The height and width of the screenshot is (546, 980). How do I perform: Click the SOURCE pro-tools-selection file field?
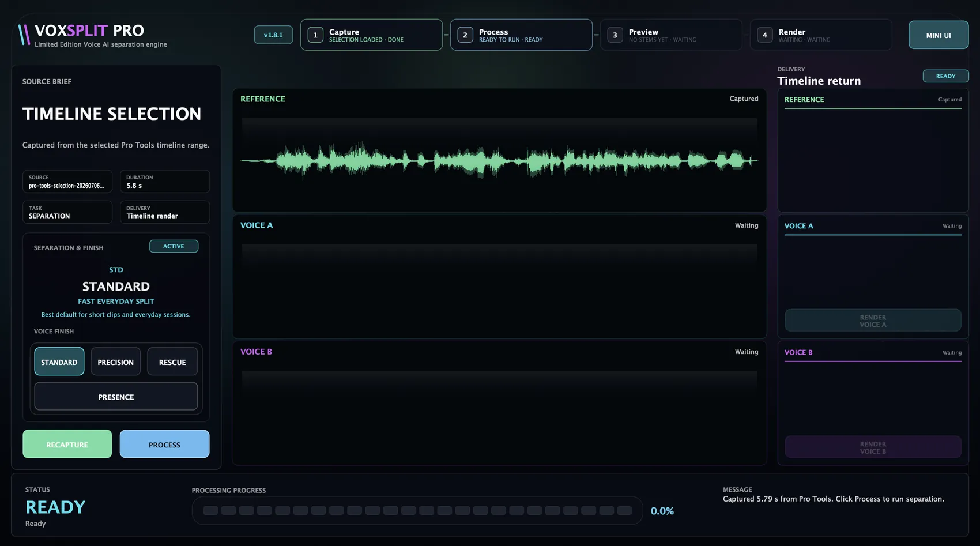coord(67,182)
